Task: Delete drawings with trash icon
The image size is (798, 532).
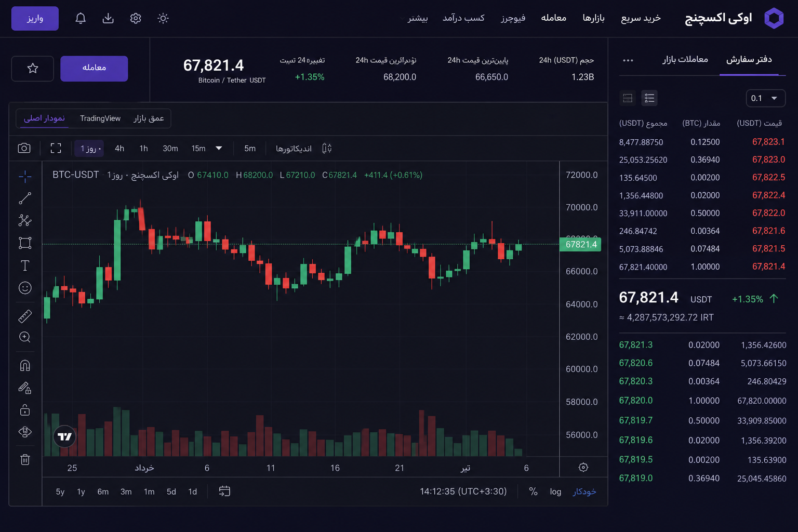Action: point(25,459)
